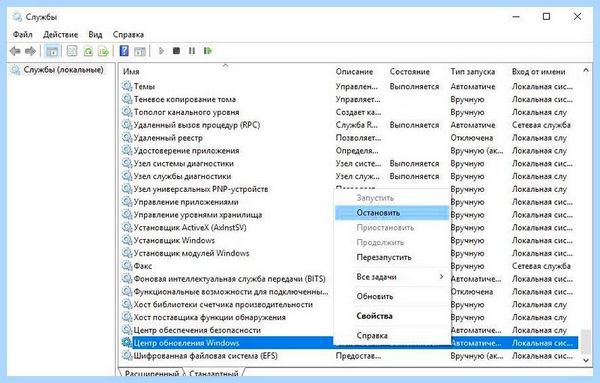Click the Forward arrow toolbar icon
This screenshot has width=600, height=383.
30,51
